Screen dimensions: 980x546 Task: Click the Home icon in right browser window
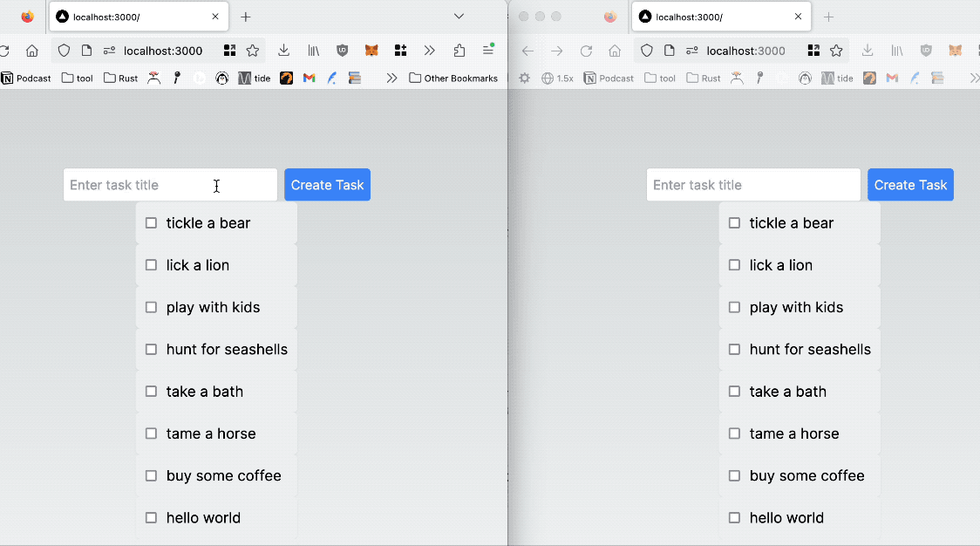[615, 51]
